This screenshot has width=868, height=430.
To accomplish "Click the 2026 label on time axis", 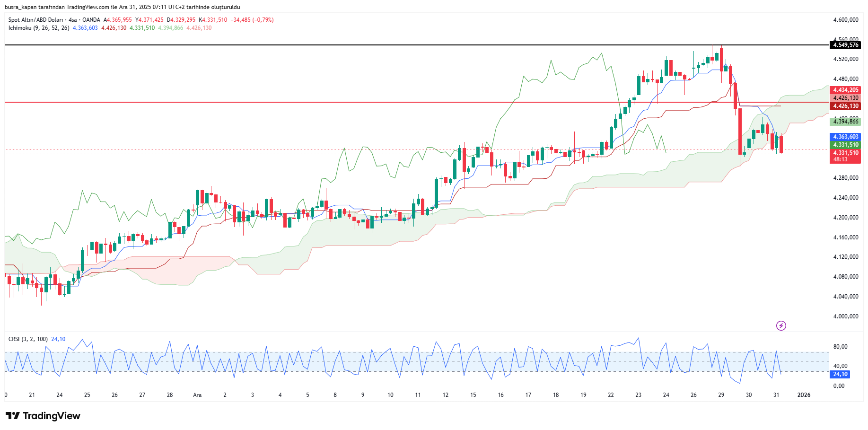I will pos(804,395).
